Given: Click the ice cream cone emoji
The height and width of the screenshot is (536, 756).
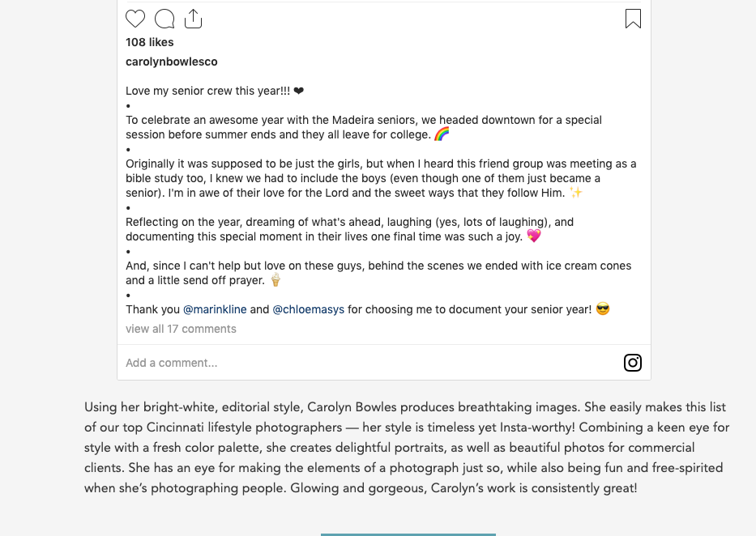Looking at the screenshot, I should tap(275, 280).
